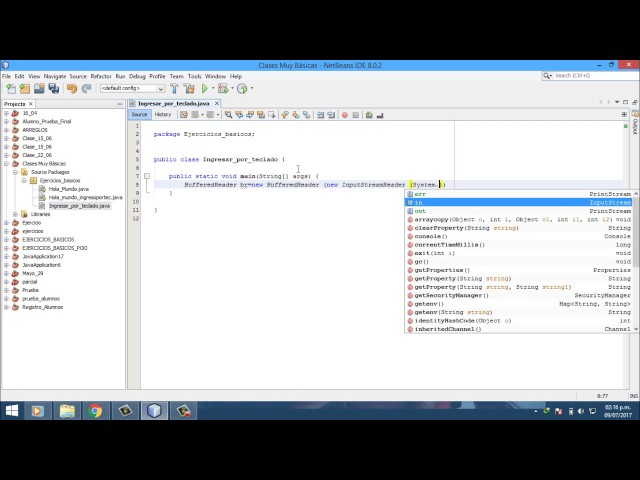Collapse the Source Packages node
The image size is (640, 480).
[15, 172]
